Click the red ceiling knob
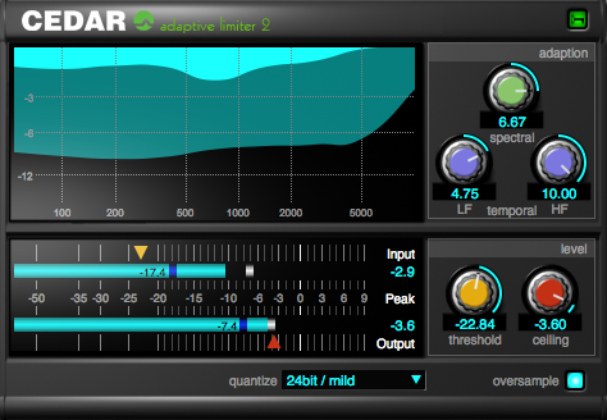The width and height of the screenshot is (607, 420). pos(550,293)
